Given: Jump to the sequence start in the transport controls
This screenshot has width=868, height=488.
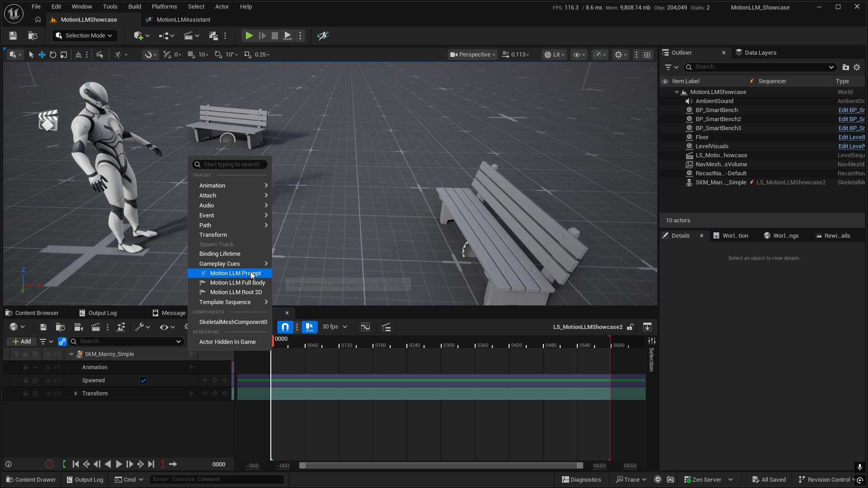Looking at the screenshot, I should pos(75,464).
